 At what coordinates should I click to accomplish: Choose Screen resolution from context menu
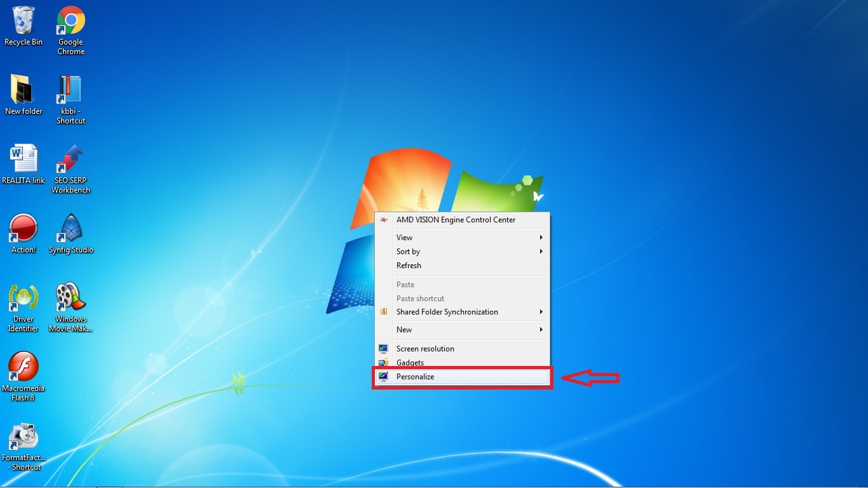462,349
